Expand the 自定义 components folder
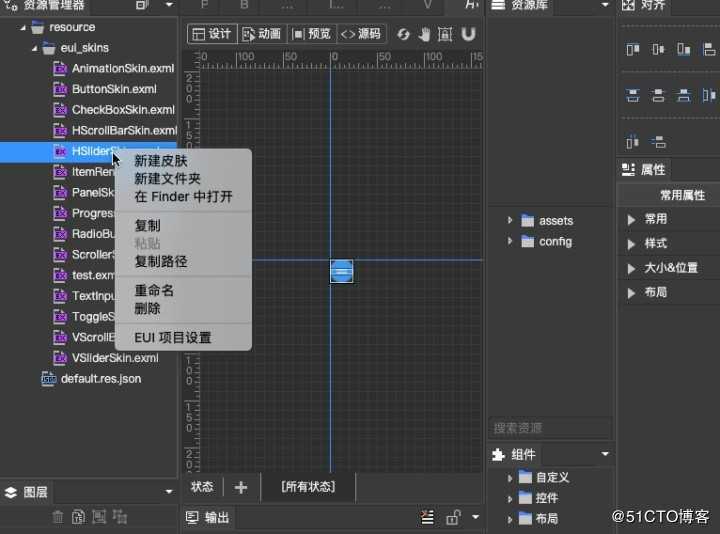Viewport: 720px width, 534px height. coord(510,478)
